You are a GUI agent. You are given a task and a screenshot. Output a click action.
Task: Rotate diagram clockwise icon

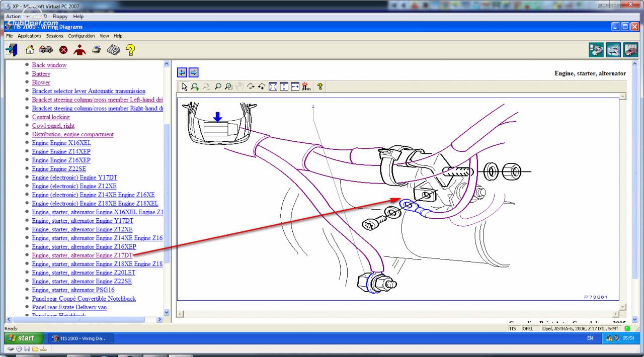[251, 86]
